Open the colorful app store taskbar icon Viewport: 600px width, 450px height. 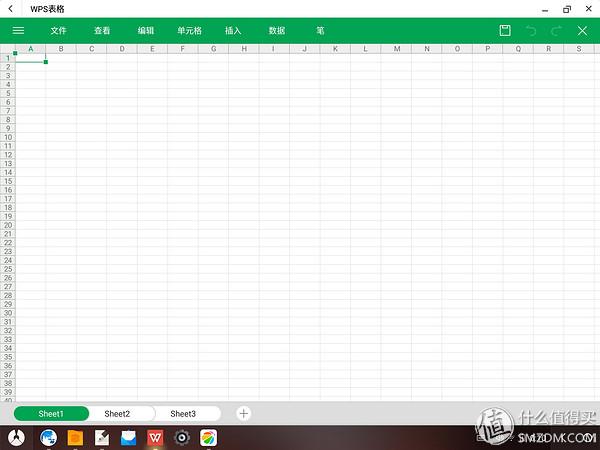[x=209, y=438]
